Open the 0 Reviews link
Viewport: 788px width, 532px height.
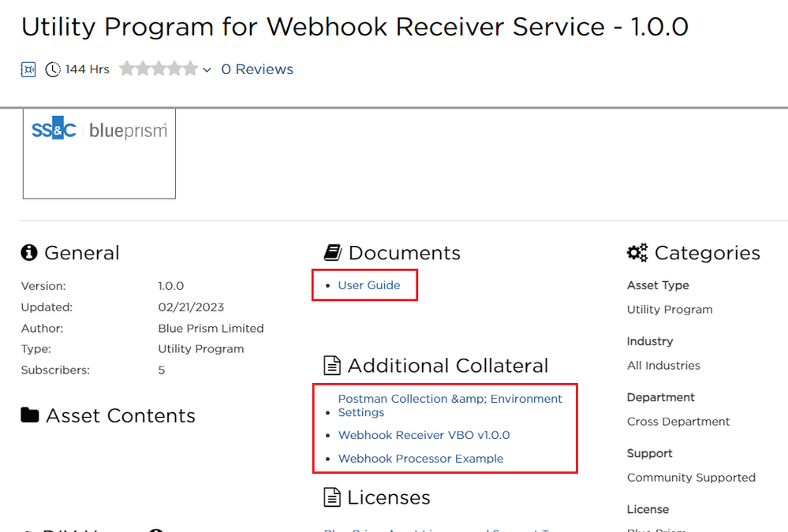(x=257, y=69)
